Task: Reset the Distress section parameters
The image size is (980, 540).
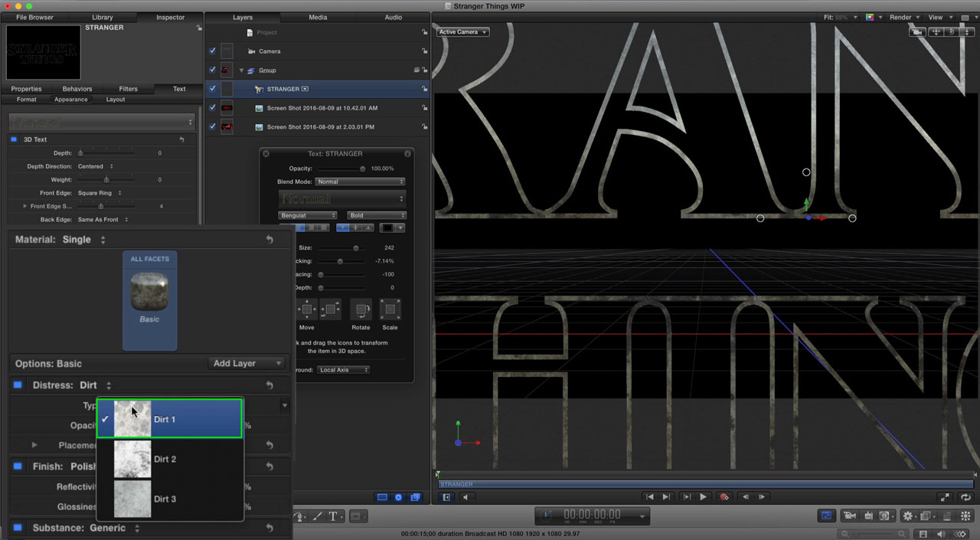Action: 269,385
